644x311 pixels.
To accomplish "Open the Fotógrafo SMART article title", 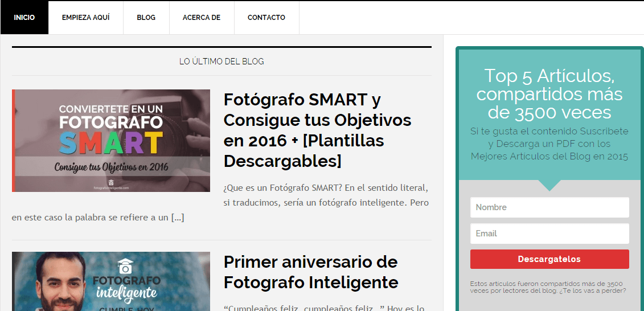I will [x=318, y=130].
